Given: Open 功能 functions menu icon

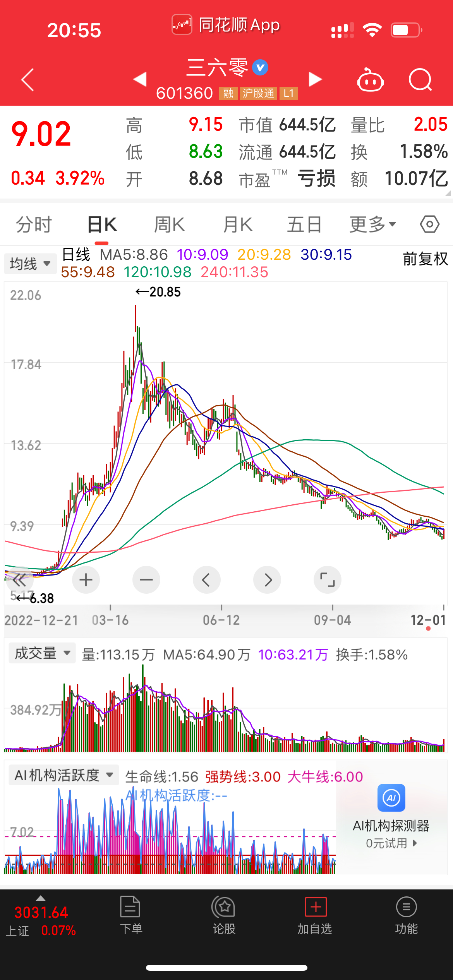Looking at the screenshot, I should tap(407, 907).
